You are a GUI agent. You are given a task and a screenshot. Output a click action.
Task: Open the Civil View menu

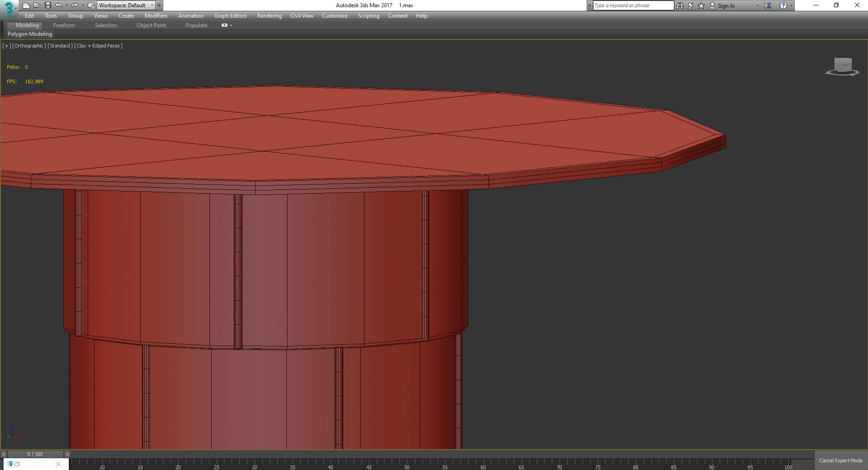click(302, 16)
